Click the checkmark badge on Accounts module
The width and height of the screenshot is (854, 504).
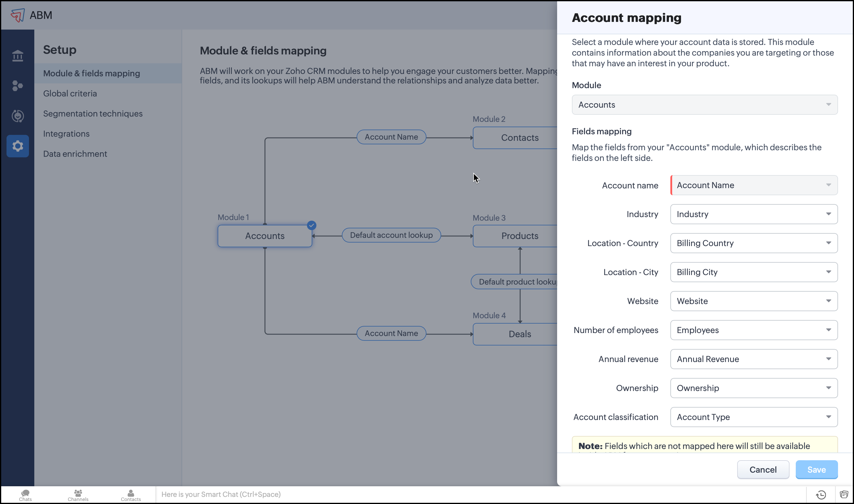pyautogui.click(x=311, y=225)
